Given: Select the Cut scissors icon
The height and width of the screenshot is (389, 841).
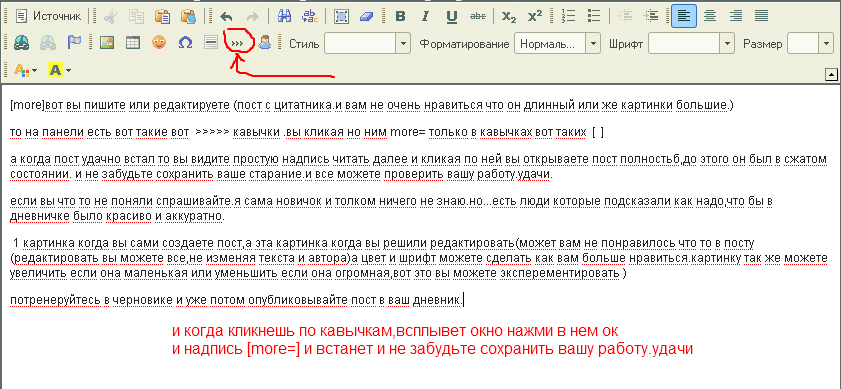Looking at the screenshot, I should point(110,16).
